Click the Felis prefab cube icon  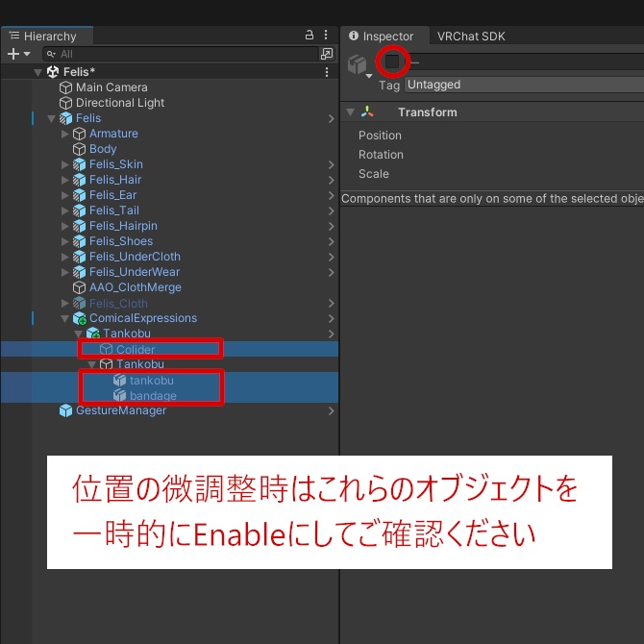65,118
